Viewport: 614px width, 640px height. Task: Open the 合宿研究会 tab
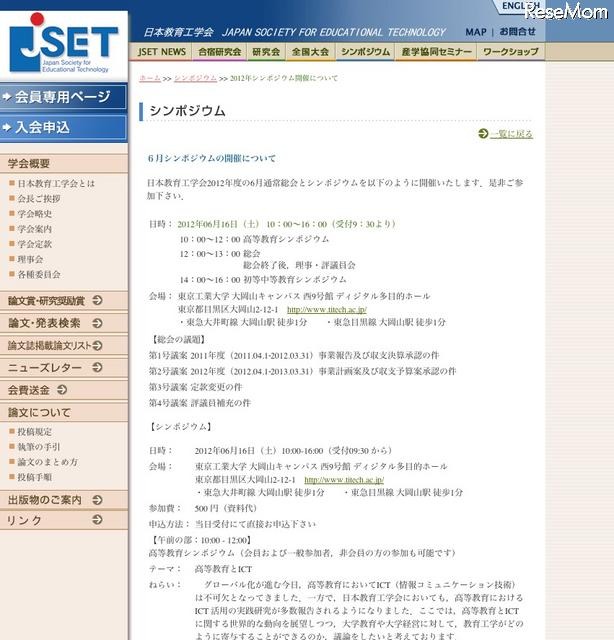tap(220, 52)
